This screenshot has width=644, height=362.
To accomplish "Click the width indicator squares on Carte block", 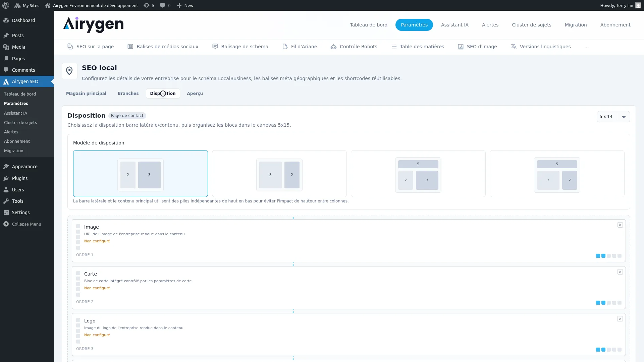I will pyautogui.click(x=609, y=303).
